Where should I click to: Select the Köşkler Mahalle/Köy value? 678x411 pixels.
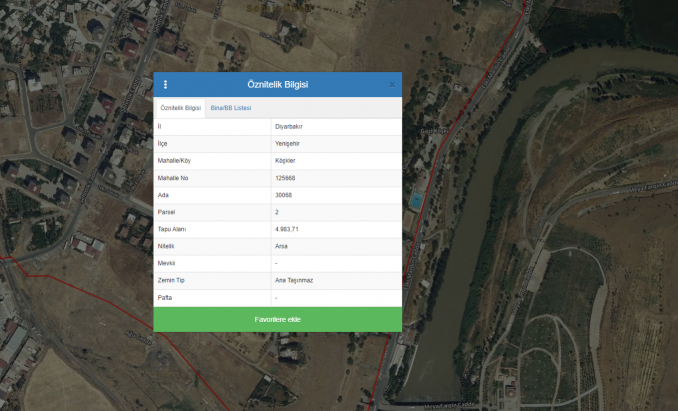click(285, 161)
